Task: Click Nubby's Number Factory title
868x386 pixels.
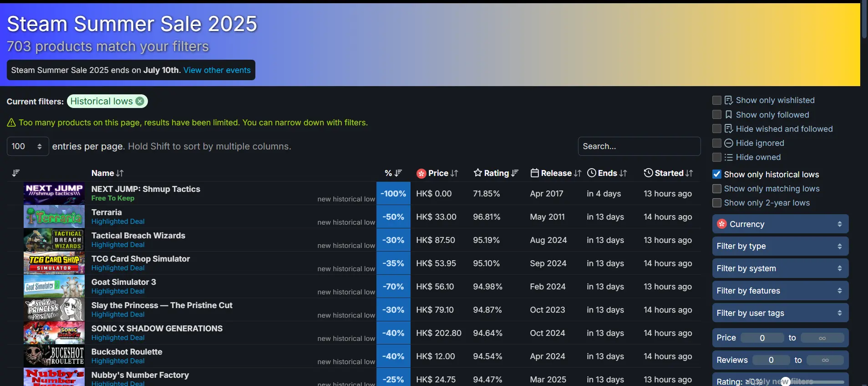Action: click(140, 375)
